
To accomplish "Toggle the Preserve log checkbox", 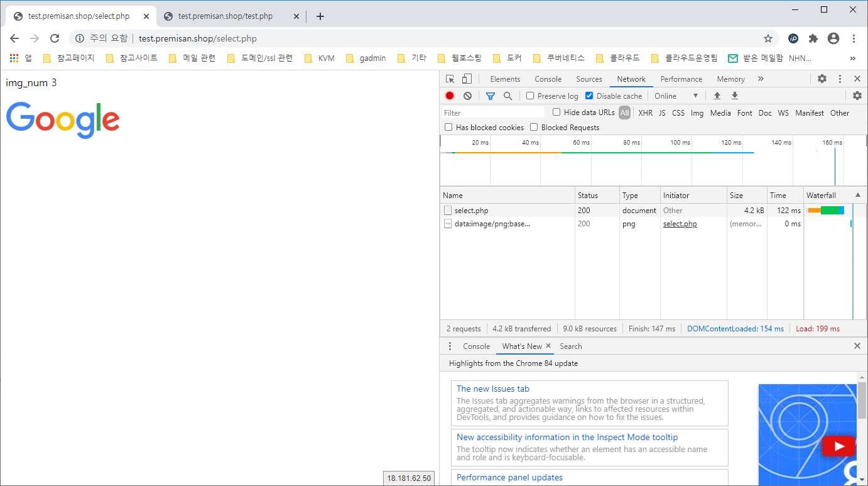I will [x=530, y=96].
